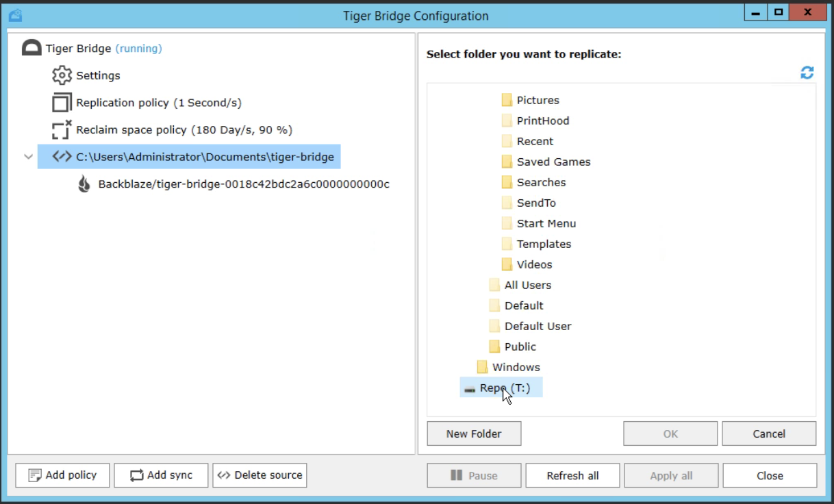
Task: Choose the SendTo folder name
Action: [536, 203]
